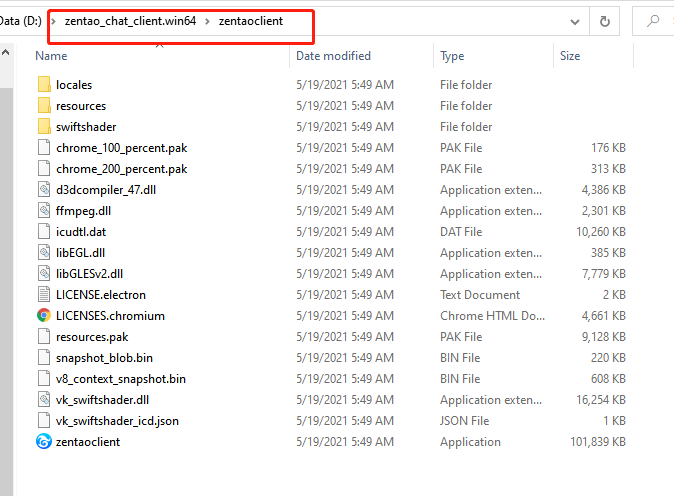This screenshot has width=674, height=496.
Task: Sort files by Size column
Action: (570, 56)
